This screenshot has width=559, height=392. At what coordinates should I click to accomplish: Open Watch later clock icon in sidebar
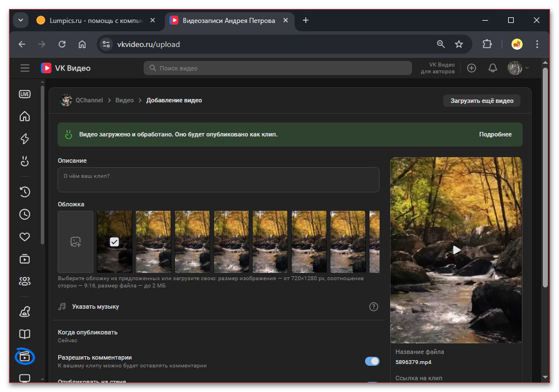(25, 214)
